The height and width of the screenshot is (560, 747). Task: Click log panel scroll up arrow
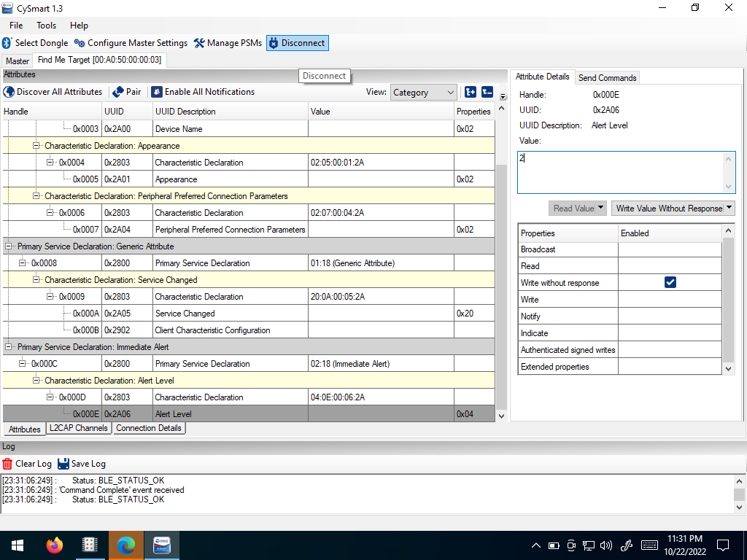[739, 481]
